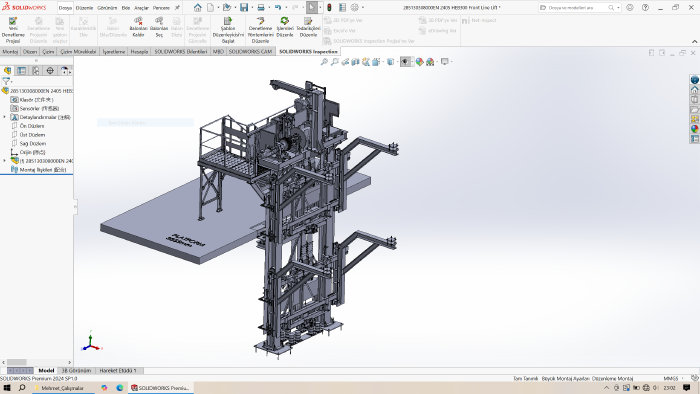The width and height of the screenshot is (700, 394).
Task: Open DisplayManager tab in left panel
Action: (64, 71)
